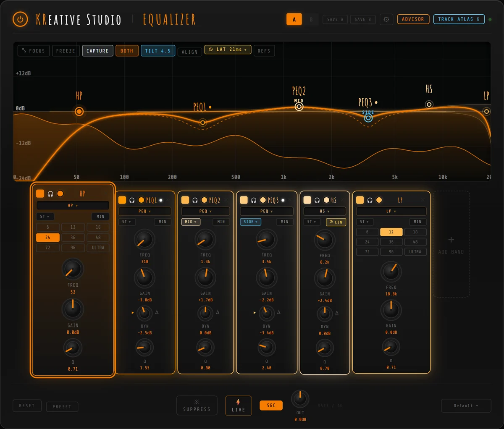504x429 pixels.
Task: Select 12 dB slope for LP band
Action: tap(391, 232)
